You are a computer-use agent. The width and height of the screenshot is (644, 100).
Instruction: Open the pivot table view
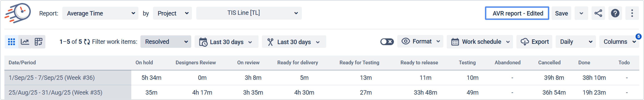39,42
